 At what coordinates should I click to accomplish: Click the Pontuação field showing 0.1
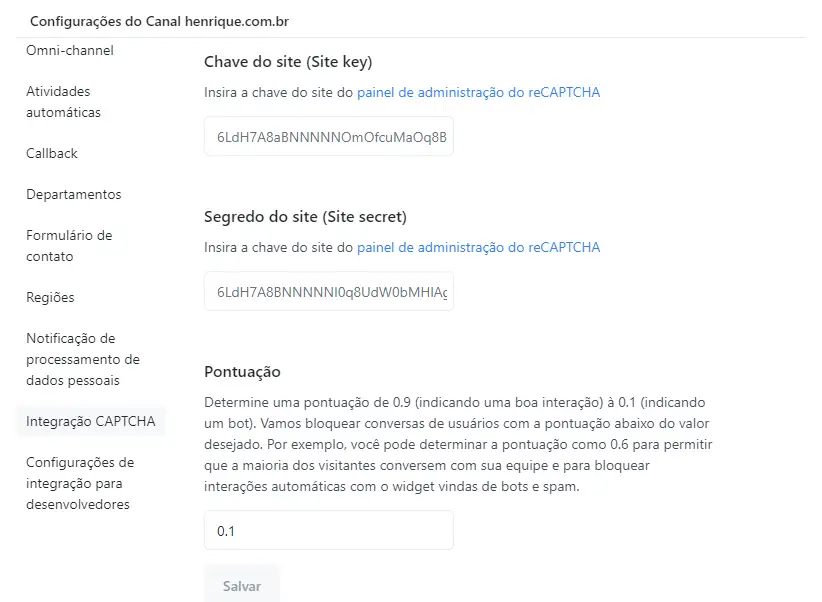329,530
